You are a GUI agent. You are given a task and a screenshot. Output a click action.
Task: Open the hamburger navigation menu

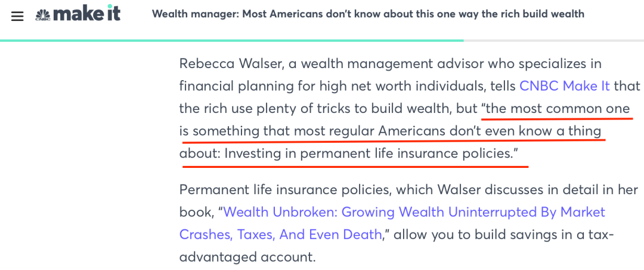click(17, 16)
